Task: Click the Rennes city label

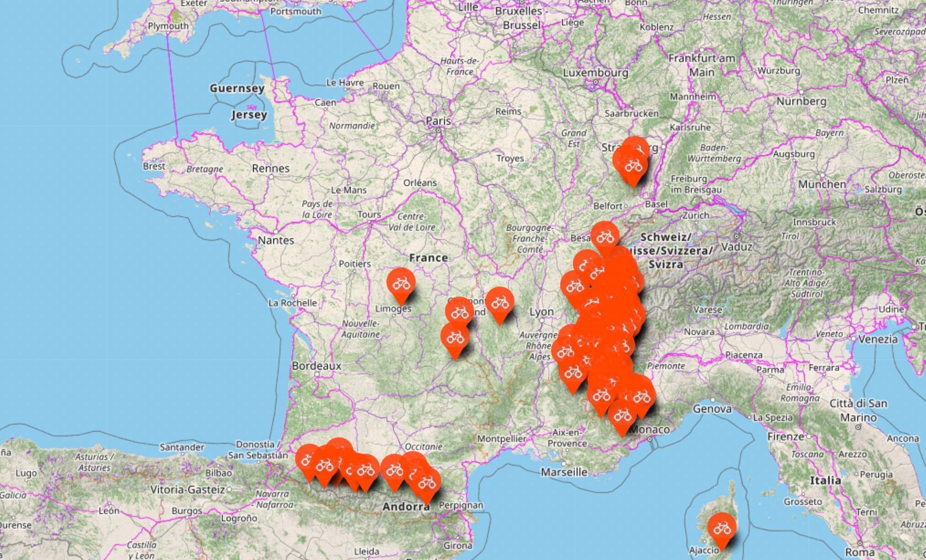Action: (x=271, y=169)
